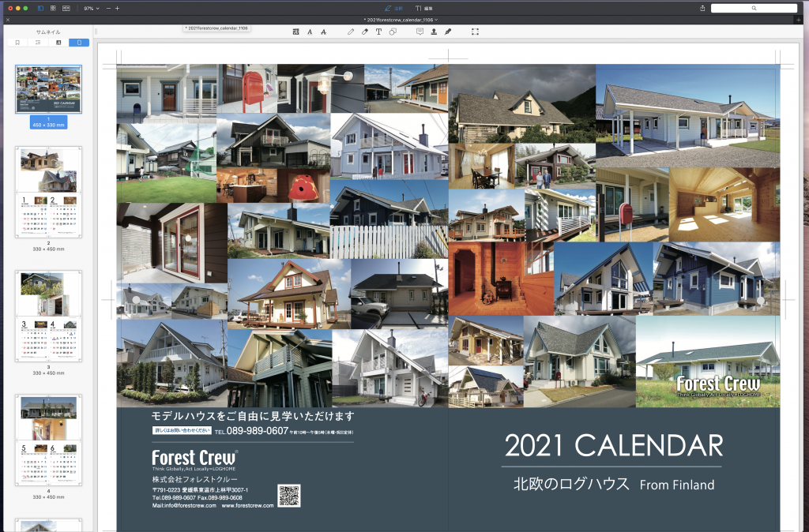Click the red mailbox photo at top
The height and width of the screenshot is (532, 809).
[x=247, y=88]
